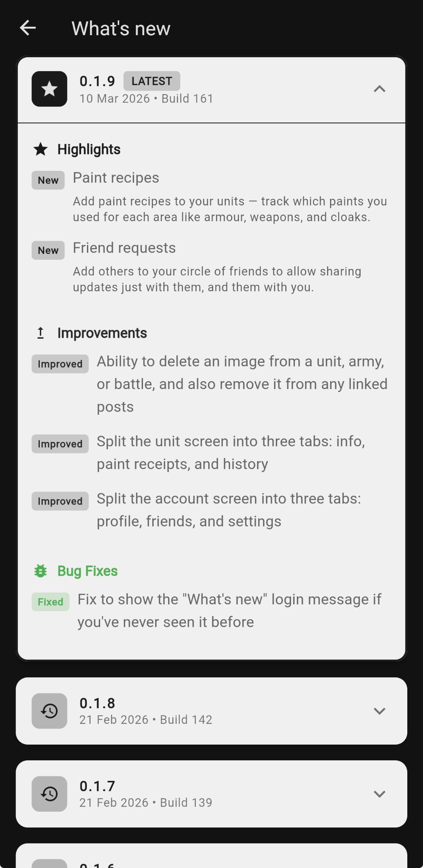Viewport: 423px width, 868px height.
Task: Click the New badge next to Paint recipes
Action: click(48, 180)
